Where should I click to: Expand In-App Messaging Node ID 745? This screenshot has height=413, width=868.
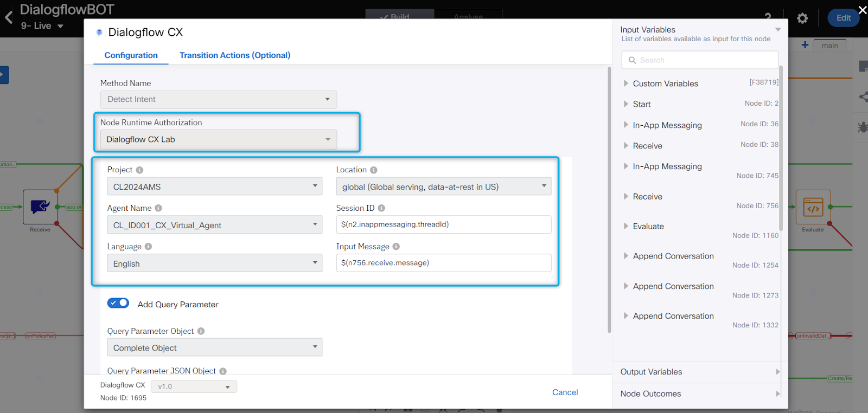626,166
